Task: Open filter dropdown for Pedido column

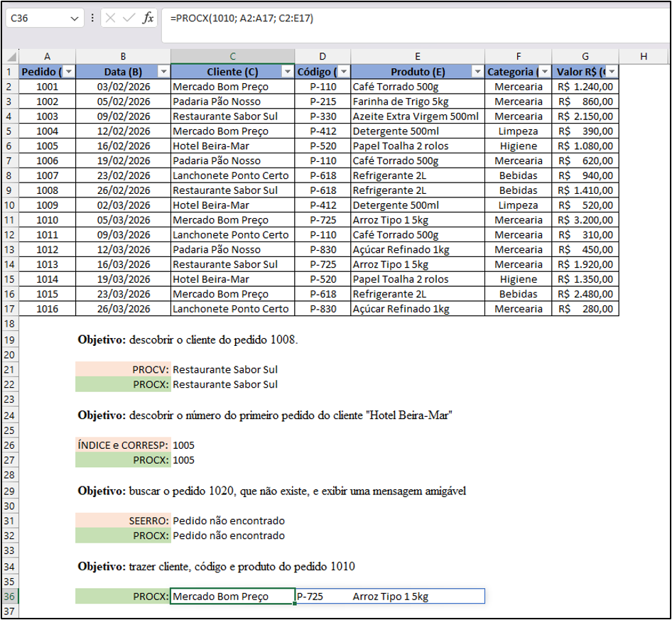Action: click(x=69, y=72)
